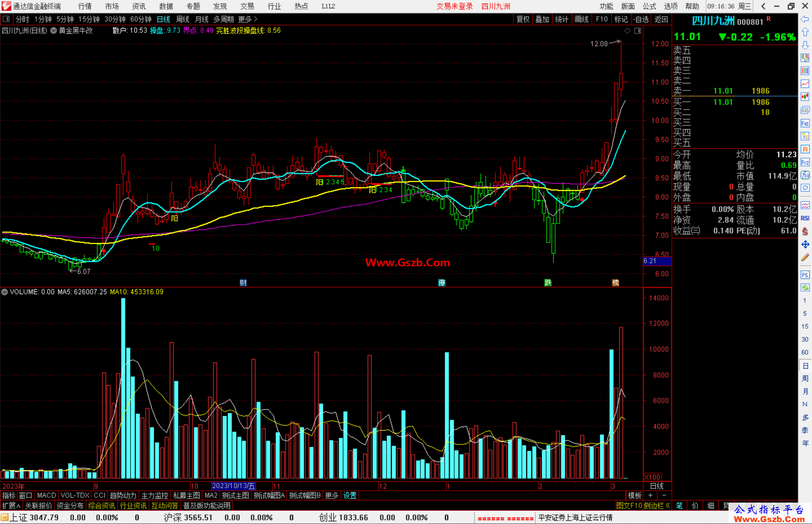The width and height of the screenshot is (812, 524).
Task: Open the 更多 indicators list in bottom bar
Action: 332,496
